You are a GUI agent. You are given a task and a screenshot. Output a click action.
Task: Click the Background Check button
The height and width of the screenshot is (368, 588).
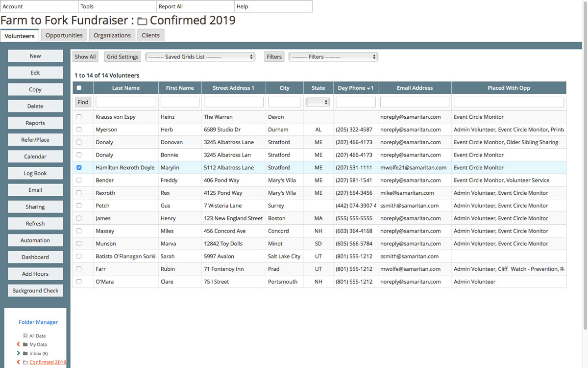35,290
